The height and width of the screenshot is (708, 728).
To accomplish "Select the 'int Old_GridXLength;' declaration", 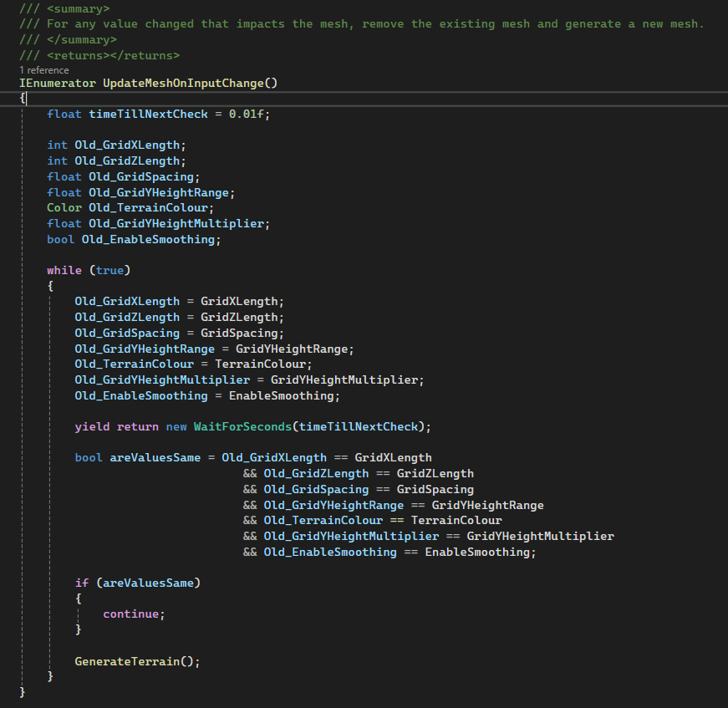I will [116, 145].
